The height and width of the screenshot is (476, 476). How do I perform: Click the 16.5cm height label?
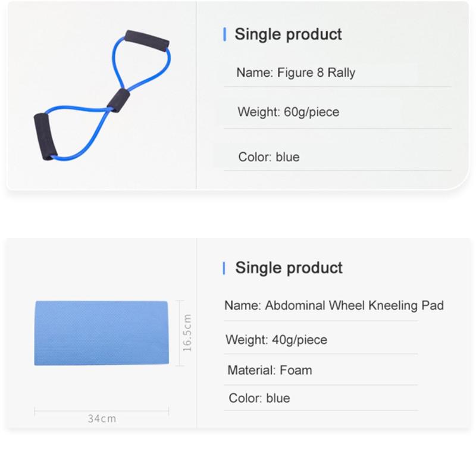pos(188,333)
